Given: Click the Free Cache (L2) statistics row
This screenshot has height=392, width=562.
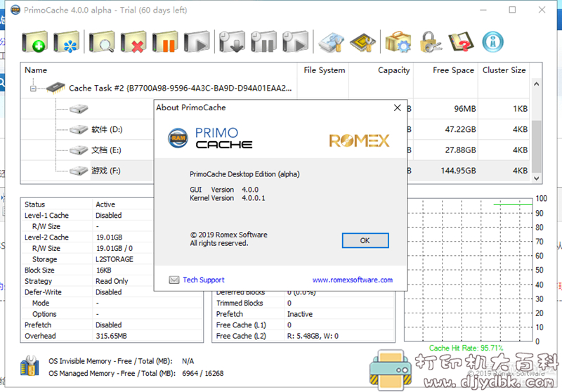Looking at the screenshot, I should point(303,336).
